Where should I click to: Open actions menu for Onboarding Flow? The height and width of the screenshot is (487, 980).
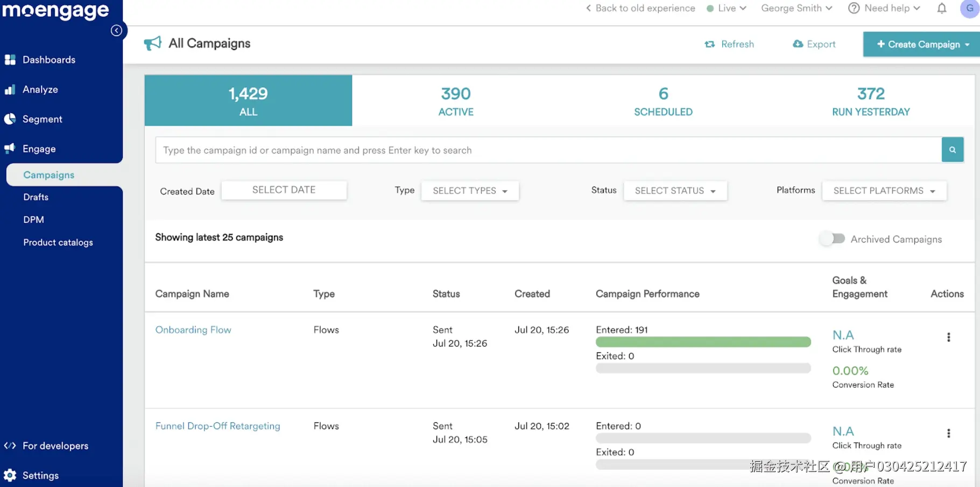coord(948,337)
